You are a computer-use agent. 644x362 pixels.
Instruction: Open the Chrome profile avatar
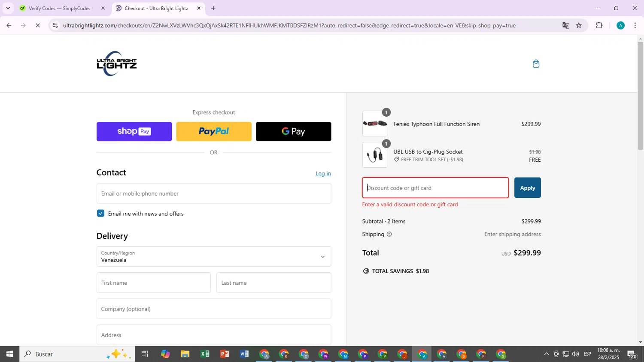(x=620, y=26)
